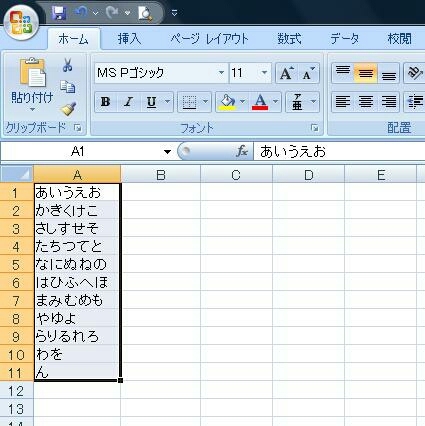This screenshot has height=426, width=425.
Task: Open fill color dropdown arrow
Action: [242, 102]
